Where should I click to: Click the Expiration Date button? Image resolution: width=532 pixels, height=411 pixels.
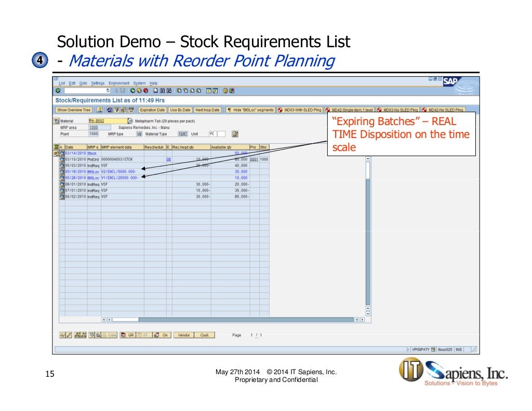pyautogui.click(x=152, y=110)
